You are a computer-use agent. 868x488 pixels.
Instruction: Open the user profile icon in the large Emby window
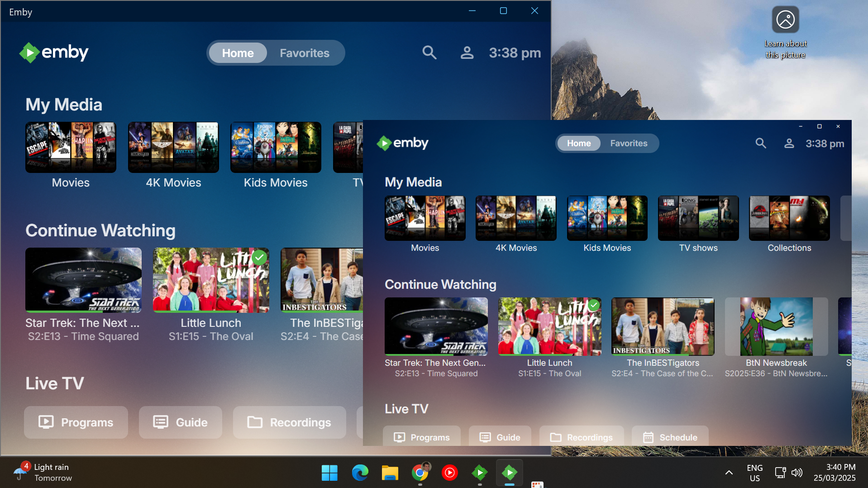tap(467, 53)
